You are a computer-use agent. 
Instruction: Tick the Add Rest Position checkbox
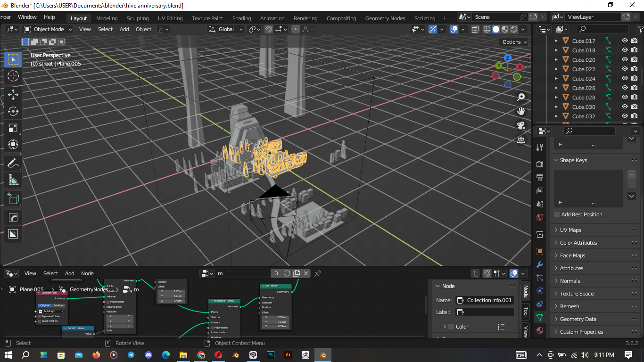click(557, 214)
